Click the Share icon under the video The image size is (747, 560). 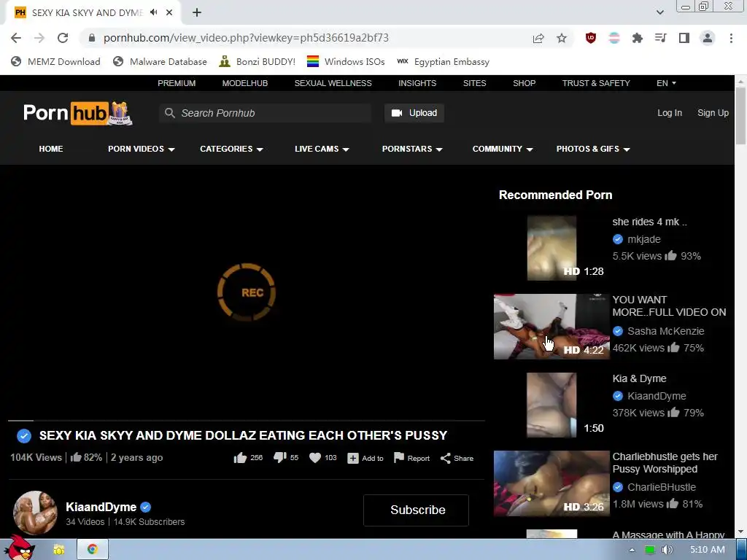click(446, 458)
